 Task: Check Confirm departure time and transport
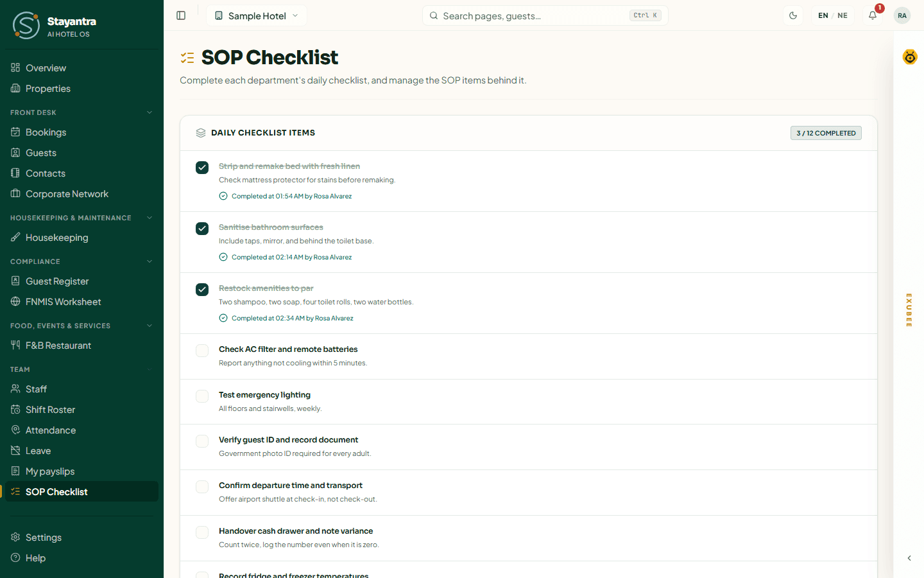pos(202,487)
